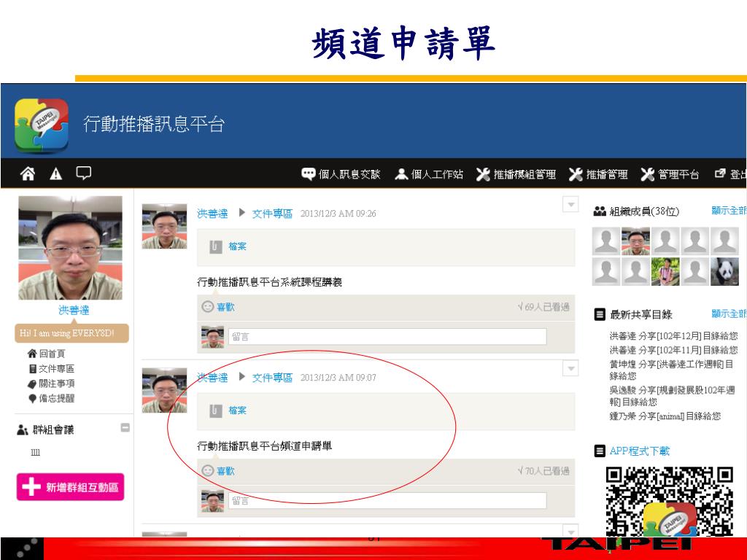This screenshot has width=747, height=560.
Task: Click attachment clip icon in 09:07 post
Action: click(216, 411)
